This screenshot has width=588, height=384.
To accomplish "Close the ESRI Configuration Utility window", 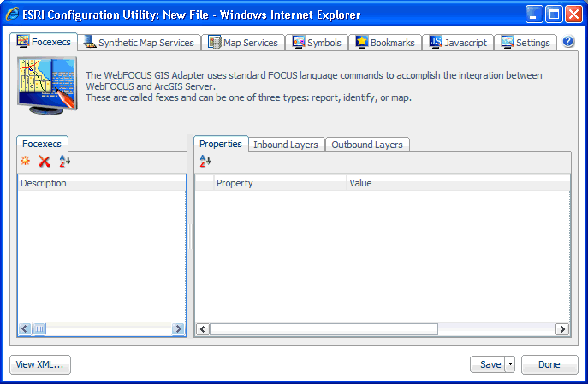I will [x=573, y=15].
